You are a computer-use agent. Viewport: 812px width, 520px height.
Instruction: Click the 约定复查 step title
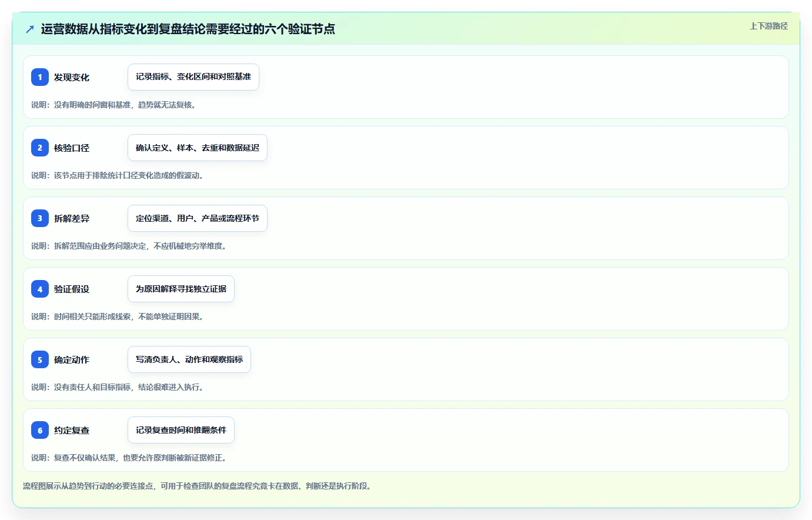coord(72,430)
